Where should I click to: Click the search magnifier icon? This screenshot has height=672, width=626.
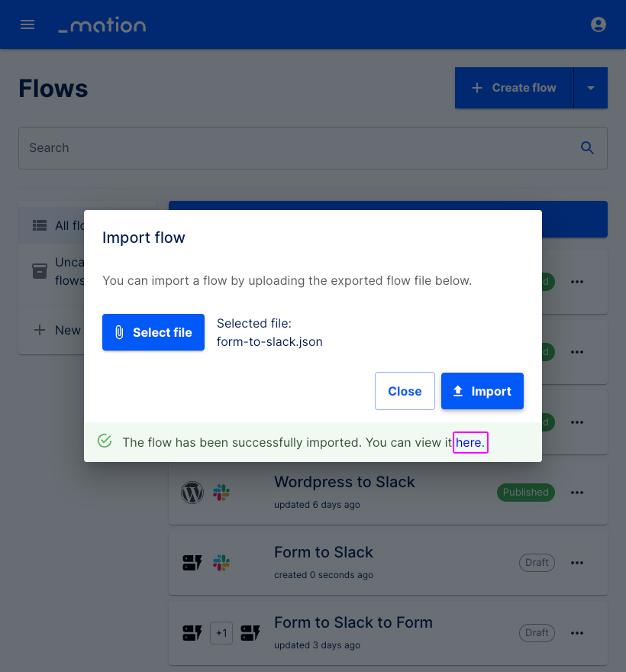click(587, 147)
